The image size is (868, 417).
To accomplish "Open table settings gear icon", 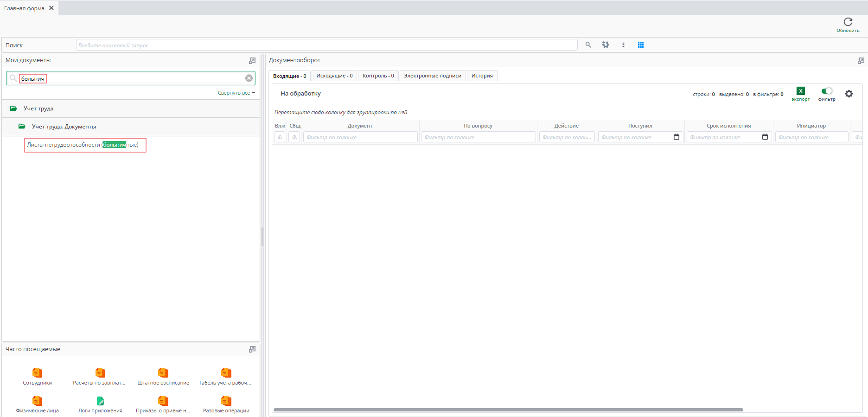I will coord(849,94).
